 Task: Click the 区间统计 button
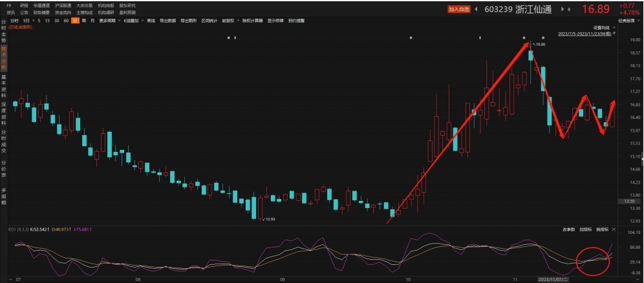point(209,21)
